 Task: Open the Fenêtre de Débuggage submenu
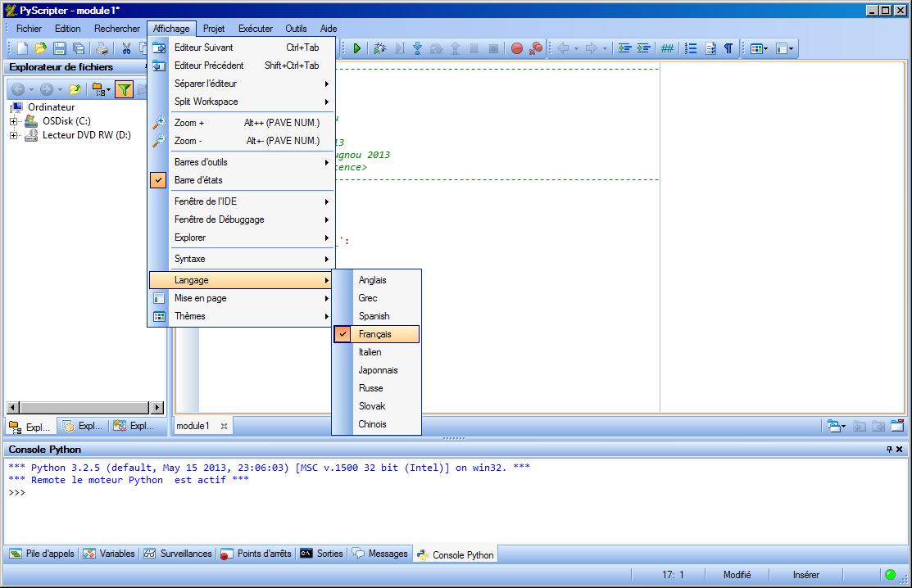point(242,219)
